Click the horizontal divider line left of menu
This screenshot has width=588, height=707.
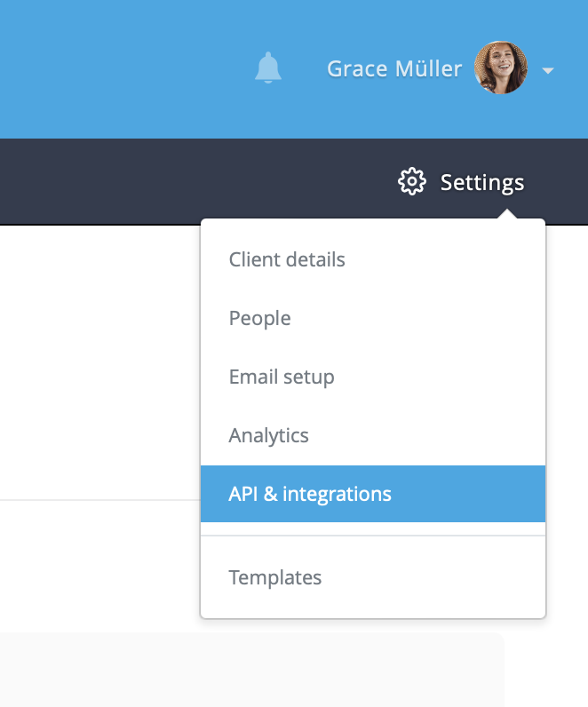point(100,500)
